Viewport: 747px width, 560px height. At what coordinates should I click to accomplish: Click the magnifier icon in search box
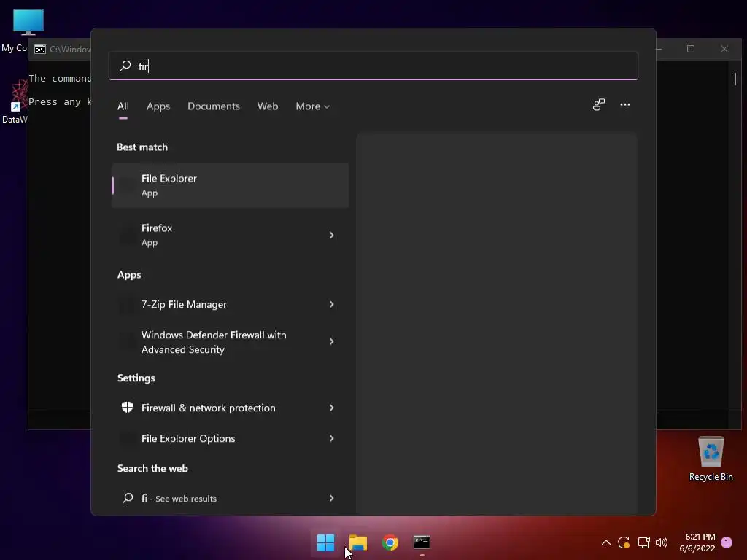125,66
